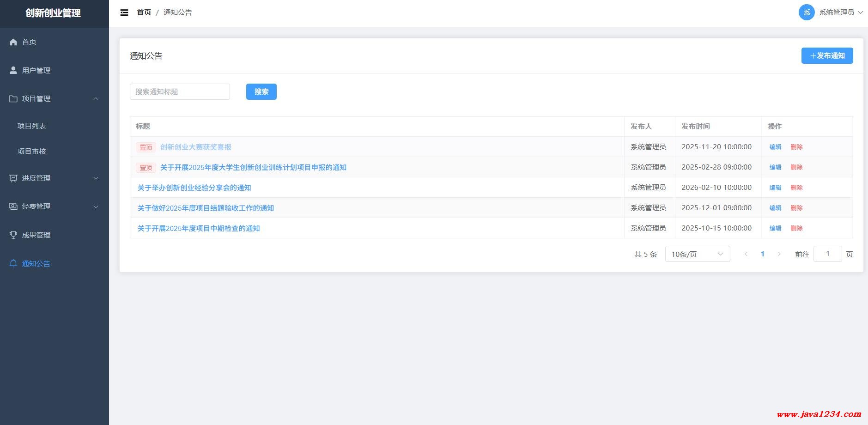Collapse the 项目管理 submenu arrow
868x425 pixels.
click(x=96, y=99)
